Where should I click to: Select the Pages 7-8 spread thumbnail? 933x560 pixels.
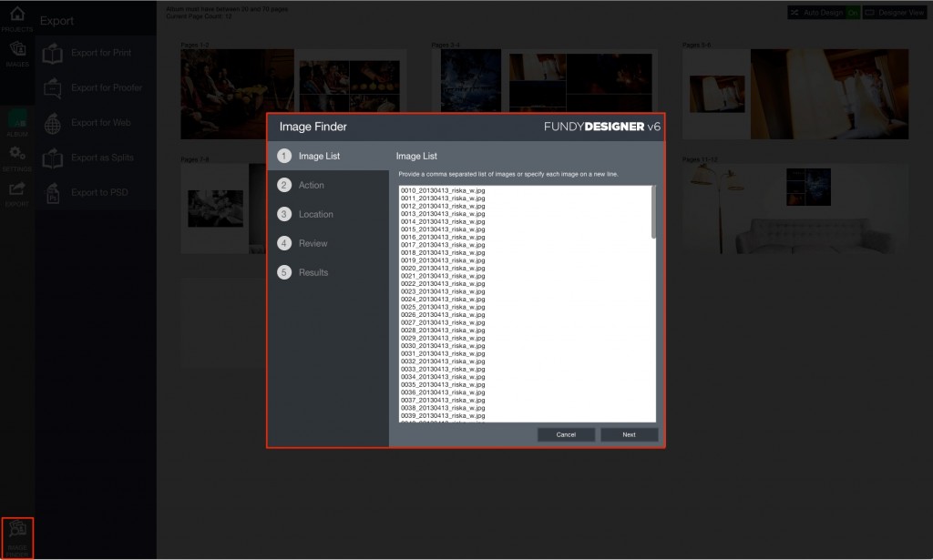pyautogui.click(x=223, y=209)
